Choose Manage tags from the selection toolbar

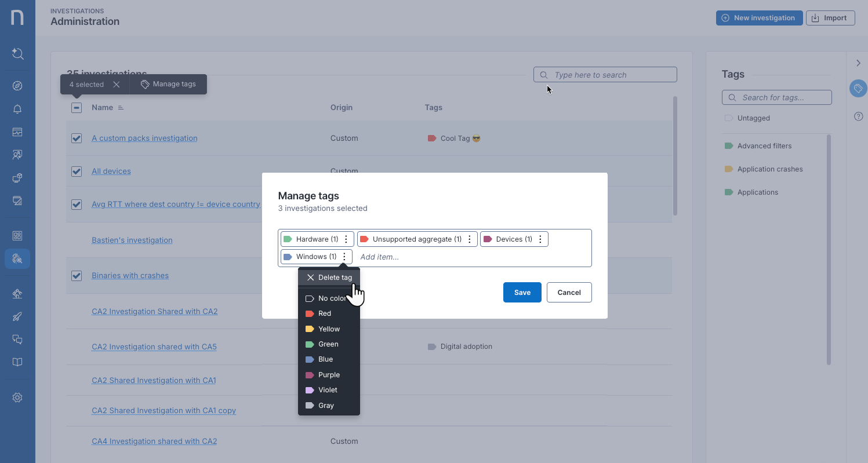pyautogui.click(x=168, y=83)
